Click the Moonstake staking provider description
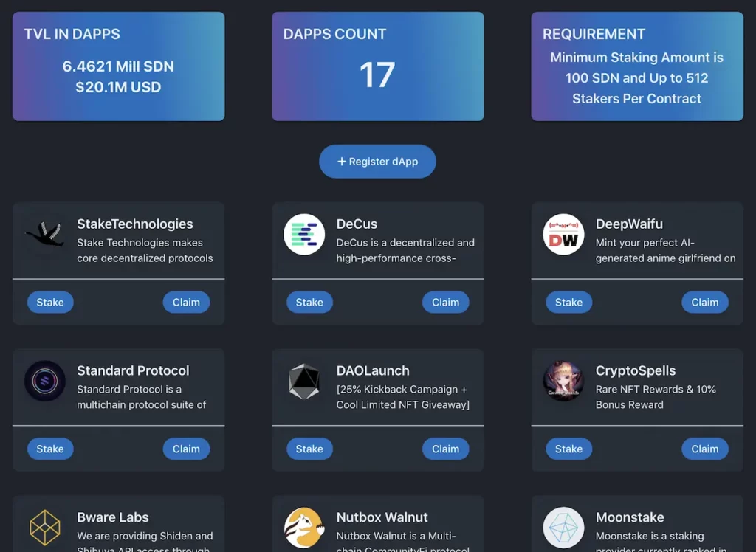Viewport: 756px width, 552px height. pos(661,541)
